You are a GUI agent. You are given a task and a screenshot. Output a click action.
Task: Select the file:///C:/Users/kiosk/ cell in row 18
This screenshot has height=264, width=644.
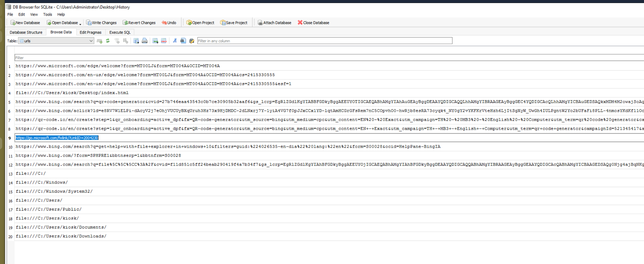329,218
